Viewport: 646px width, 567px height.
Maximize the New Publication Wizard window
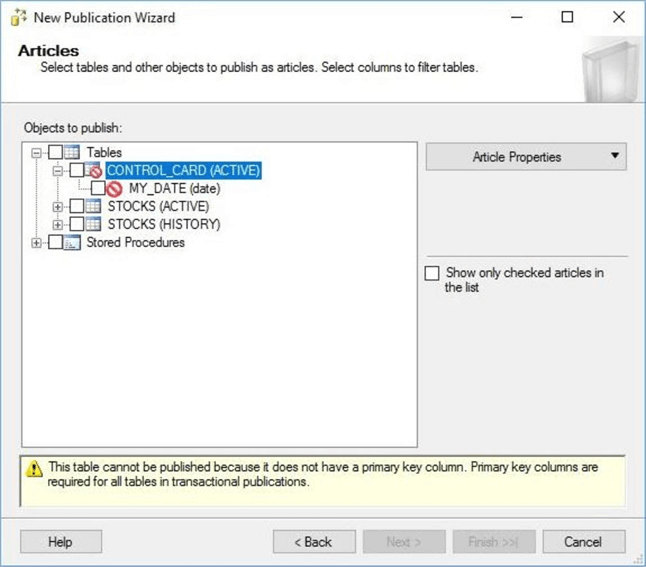(x=567, y=17)
